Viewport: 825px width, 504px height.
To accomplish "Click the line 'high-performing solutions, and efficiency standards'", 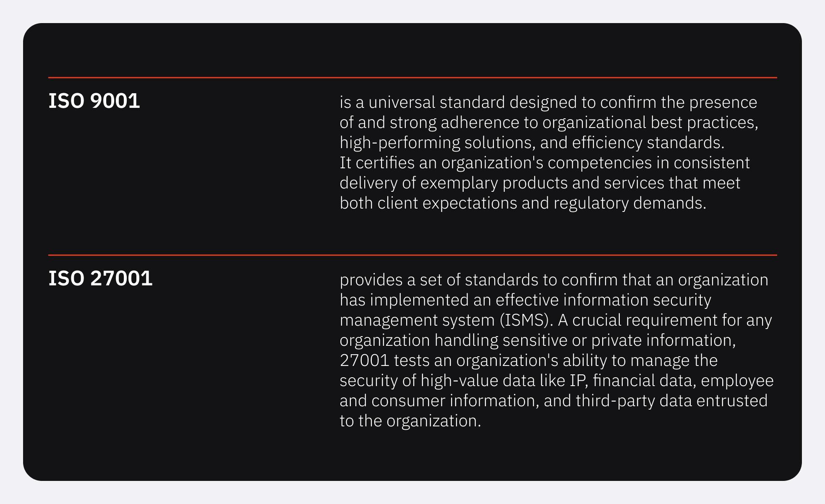I will [532, 143].
